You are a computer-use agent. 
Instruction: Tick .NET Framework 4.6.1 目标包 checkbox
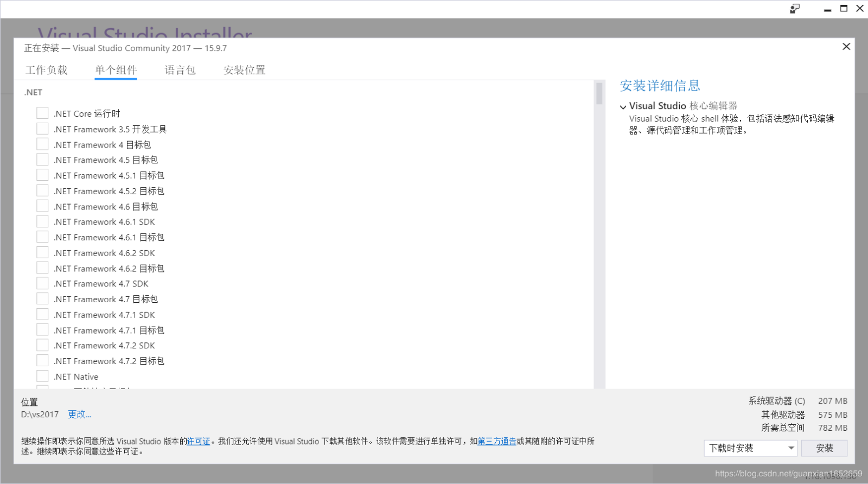pyautogui.click(x=42, y=237)
